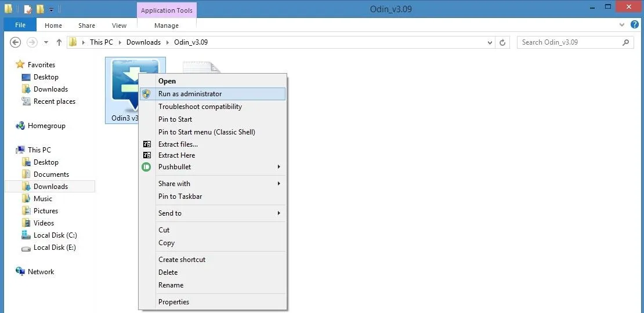Click This PC in the address breadcrumb
Viewport: 644px width, 313px height.
(x=102, y=42)
